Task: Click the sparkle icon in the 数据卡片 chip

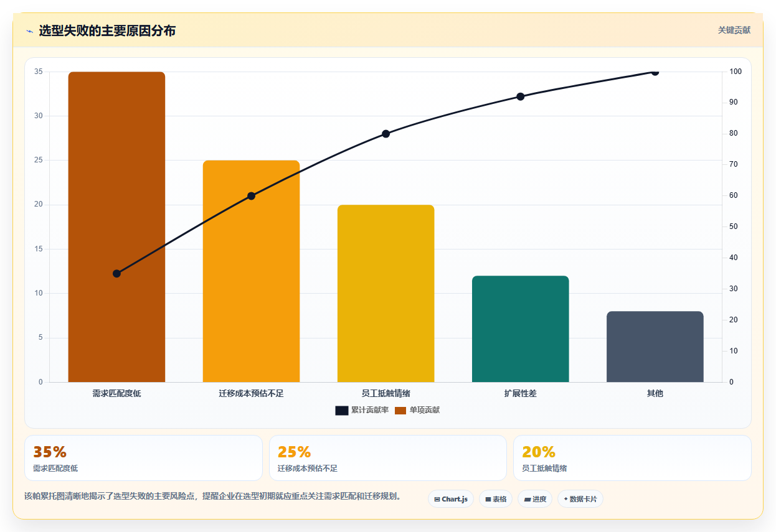Action: point(565,499)
